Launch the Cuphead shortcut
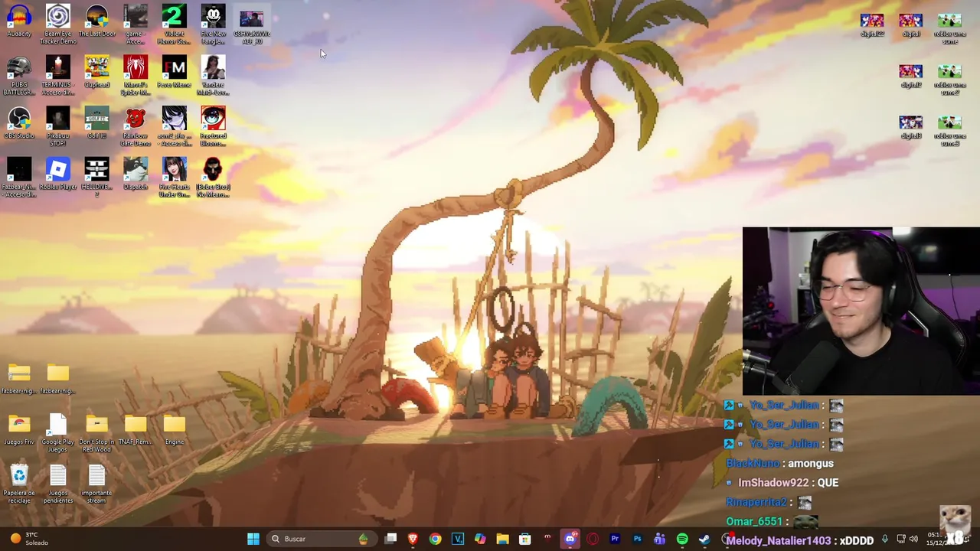 click(x=96, y=73)
